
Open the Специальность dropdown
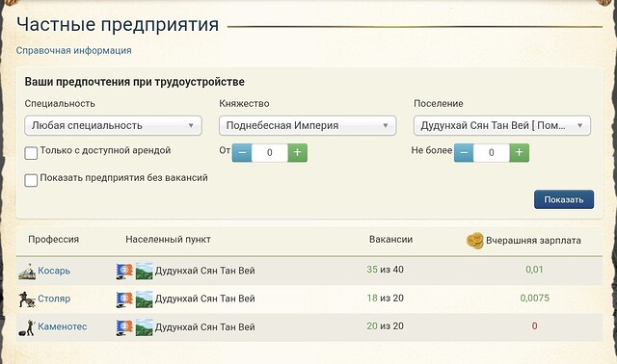click(114, 125)
